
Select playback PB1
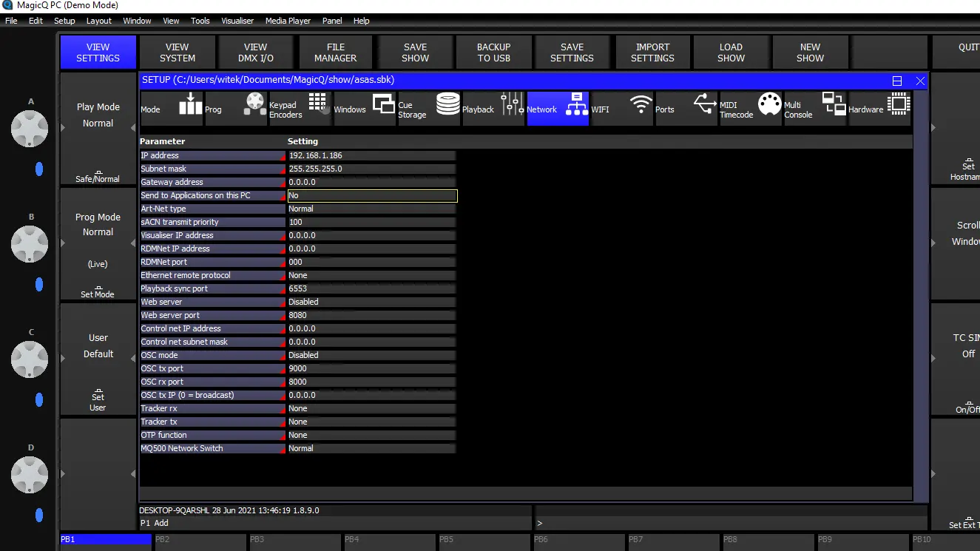point(106,542)
